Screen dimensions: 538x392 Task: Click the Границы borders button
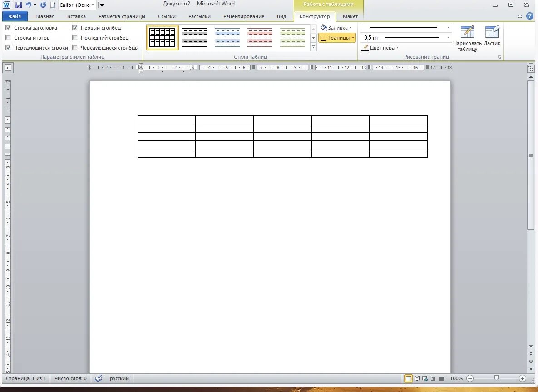tap(335, 37)
